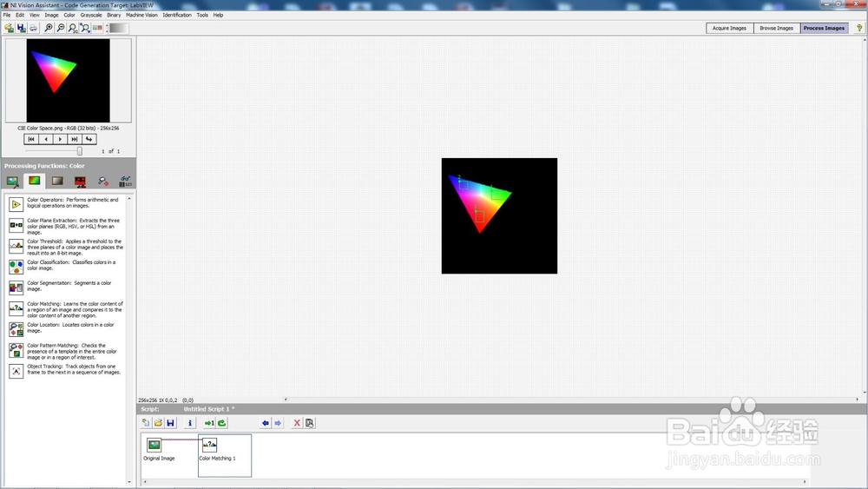Open the View menu
This screenshot has width=868, height=489.
tap(35, 15)
